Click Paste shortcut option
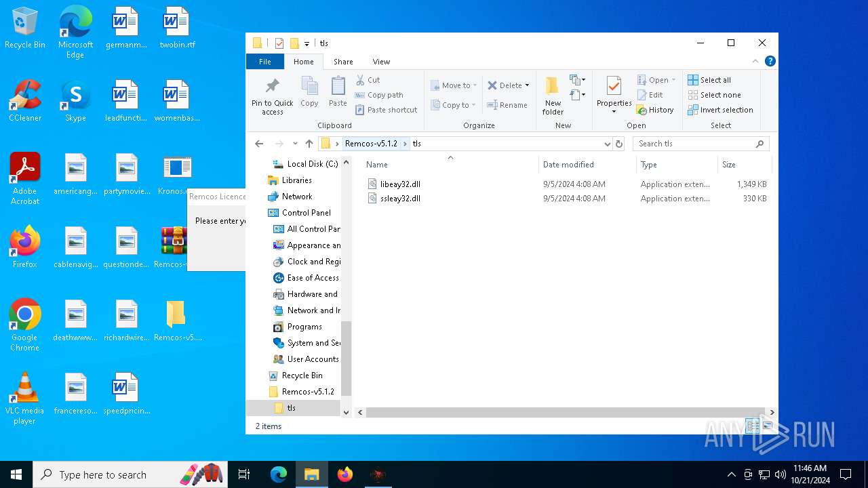868x488 pixels. [x=386, y=110]
